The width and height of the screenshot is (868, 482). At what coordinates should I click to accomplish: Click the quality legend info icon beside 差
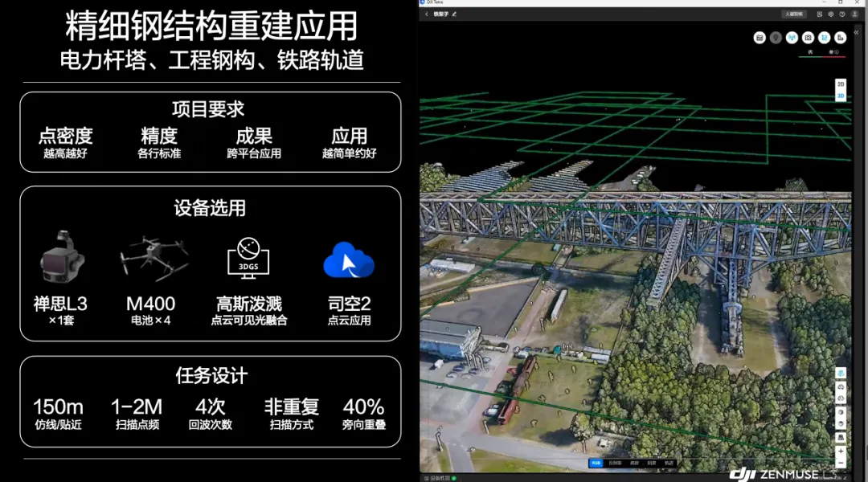coord(837,52)
